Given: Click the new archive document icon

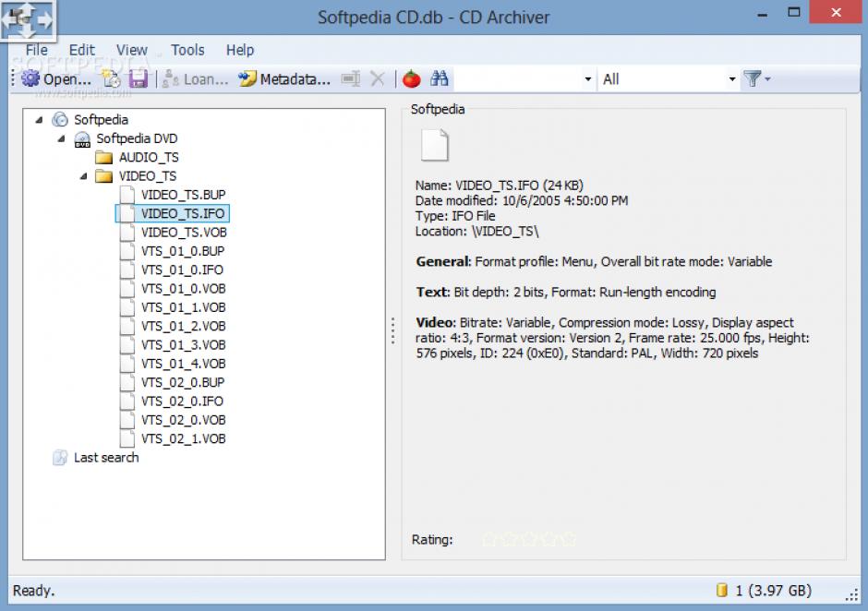Looking at the screenshot, I should (x=112, y=79).
